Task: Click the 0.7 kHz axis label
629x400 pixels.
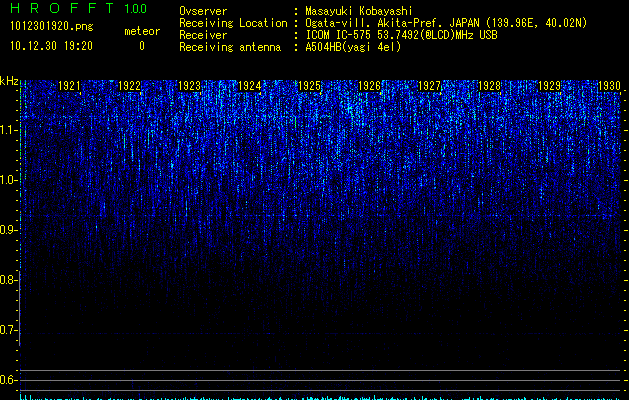Action: 8,330
